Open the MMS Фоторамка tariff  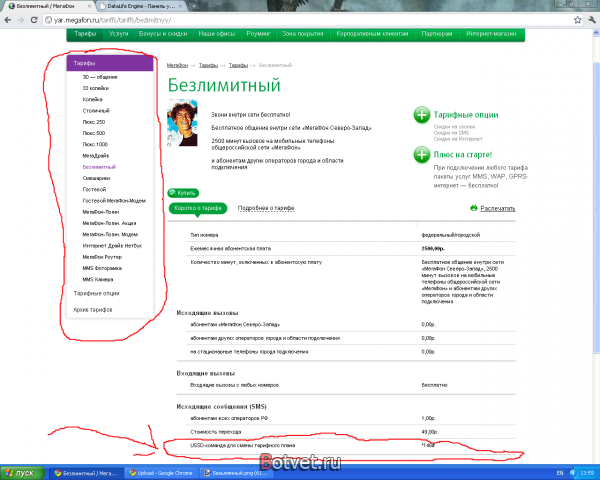tap(102, 268)
